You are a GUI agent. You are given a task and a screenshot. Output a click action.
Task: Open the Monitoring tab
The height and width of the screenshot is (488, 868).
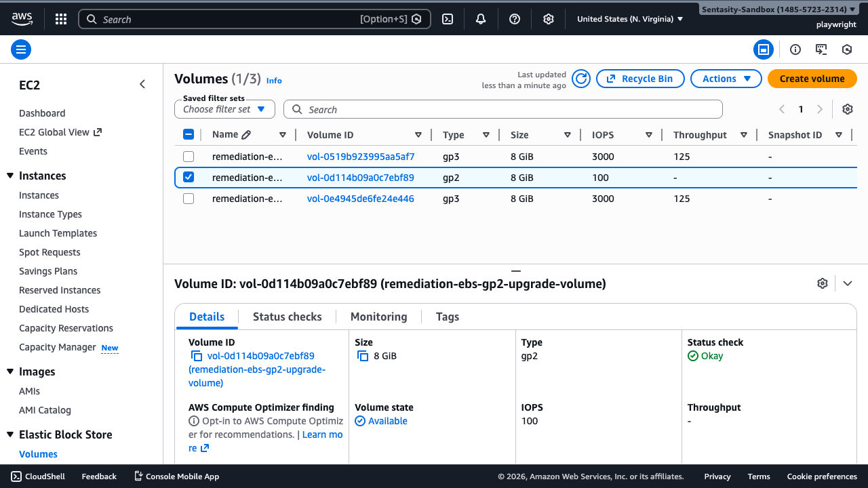click(x=378, y=317)
